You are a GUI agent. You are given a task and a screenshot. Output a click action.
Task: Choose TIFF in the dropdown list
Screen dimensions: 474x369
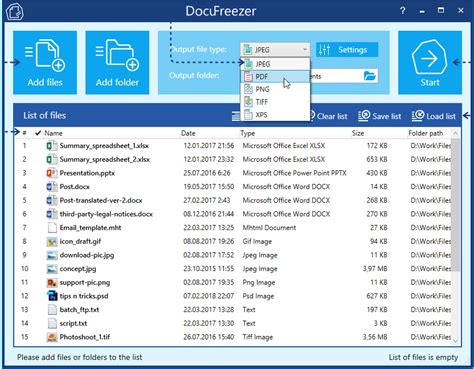[x=275, y=102]
